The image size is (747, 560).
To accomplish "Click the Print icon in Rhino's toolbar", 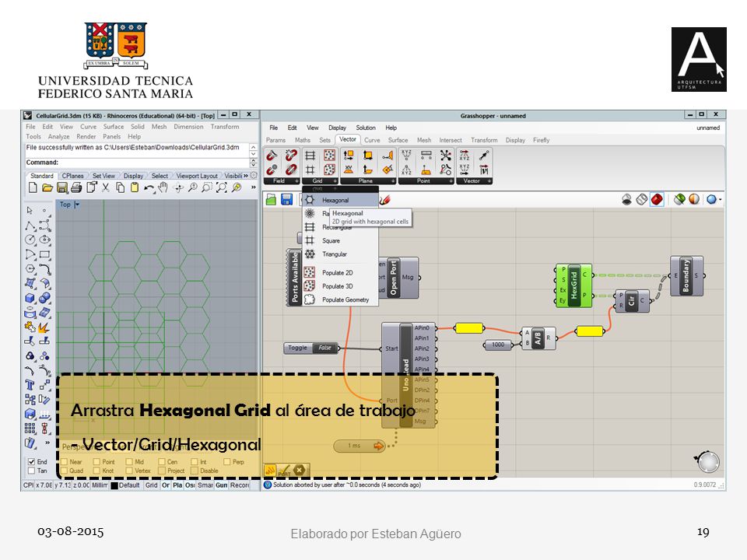I will [76, 187].
